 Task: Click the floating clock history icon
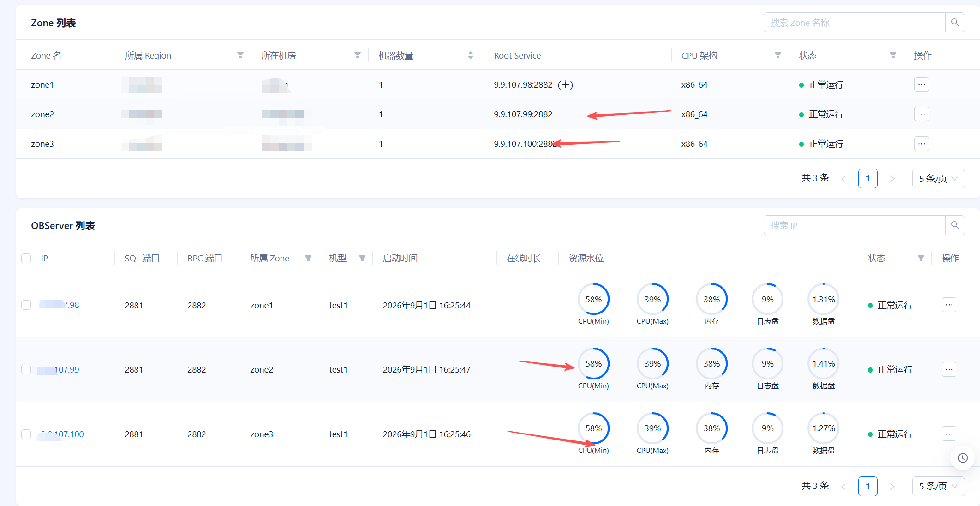pos(962,458)
